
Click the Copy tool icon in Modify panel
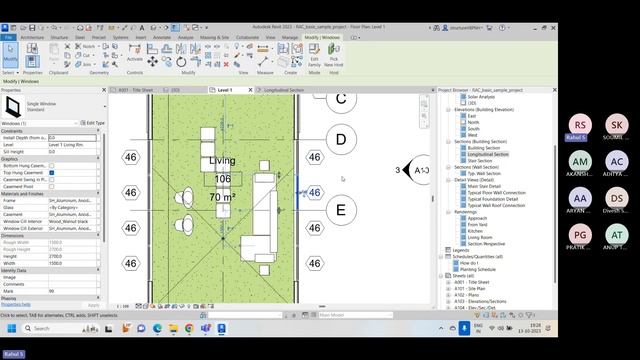click(167, 62)
